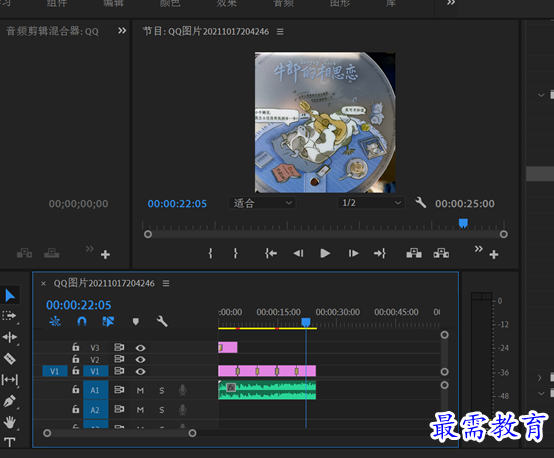554x458 pixels.
Task: Open the audio clip mixer button editor
Action: (x=105, y=254)
